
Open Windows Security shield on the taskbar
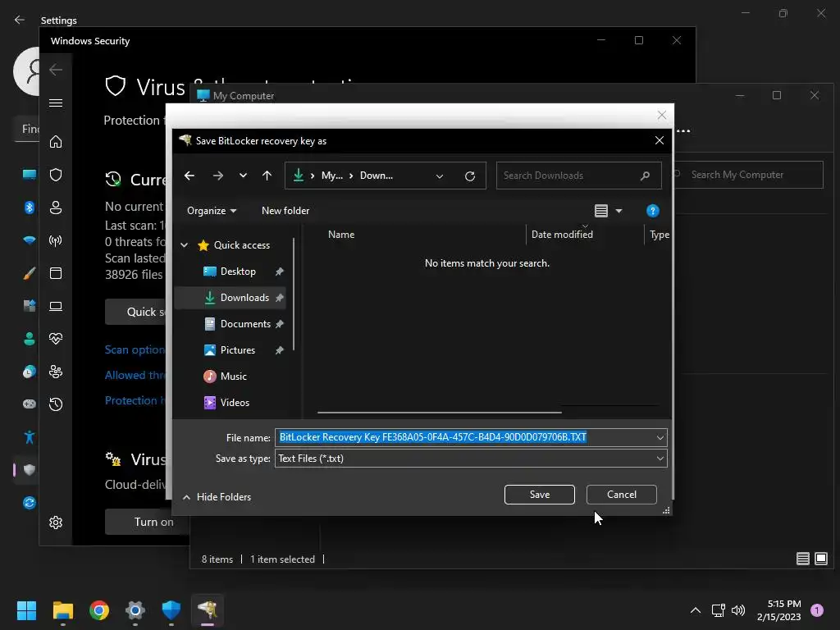171,609
